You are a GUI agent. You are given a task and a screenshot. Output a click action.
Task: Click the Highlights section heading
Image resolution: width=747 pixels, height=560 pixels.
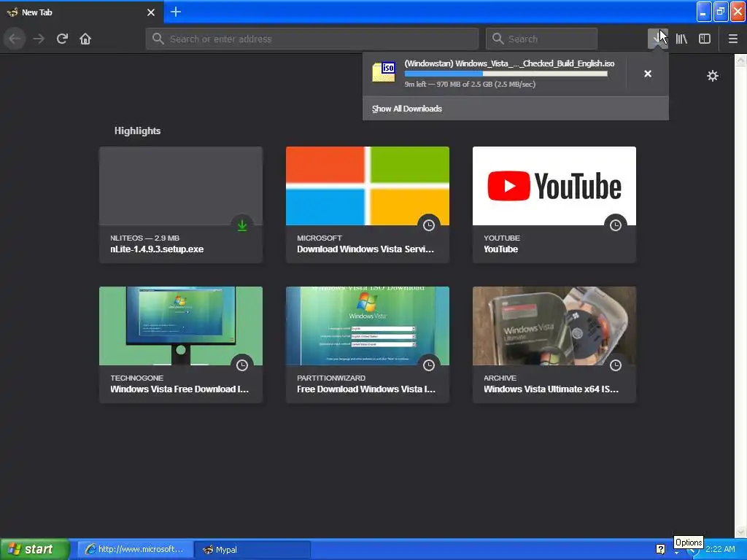[x=137, y=131]
